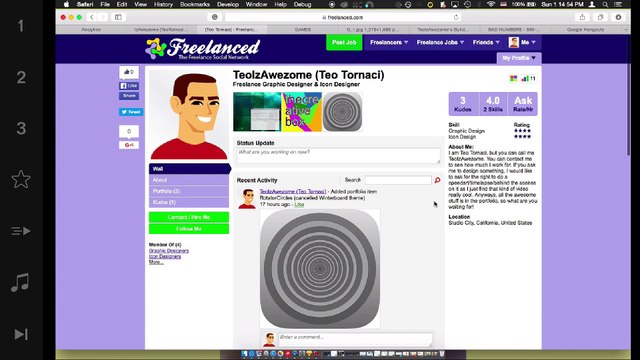The image size is (640, 360).
Task: Click the Status Update text area
Action: [338, 156]
